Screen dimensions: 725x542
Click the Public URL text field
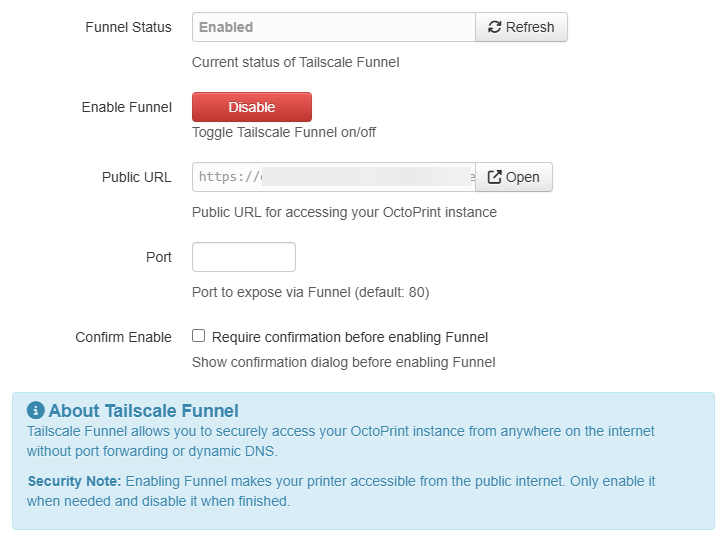[333, 177]
